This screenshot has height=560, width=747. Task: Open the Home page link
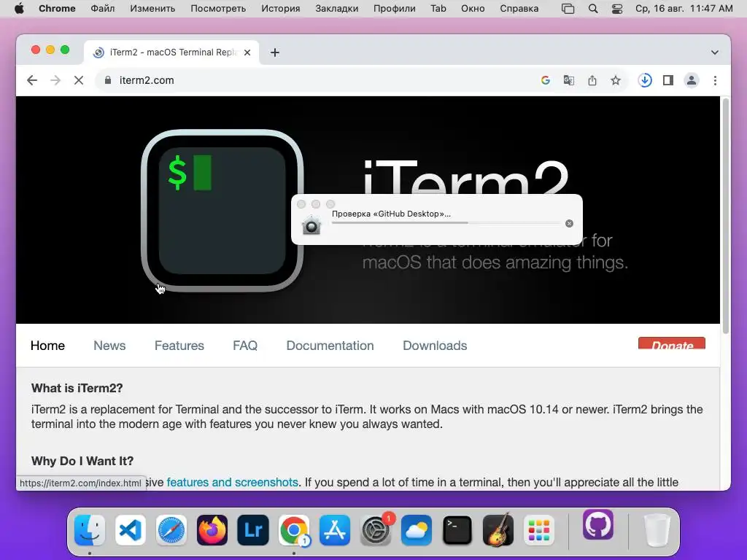pos(47,346)
